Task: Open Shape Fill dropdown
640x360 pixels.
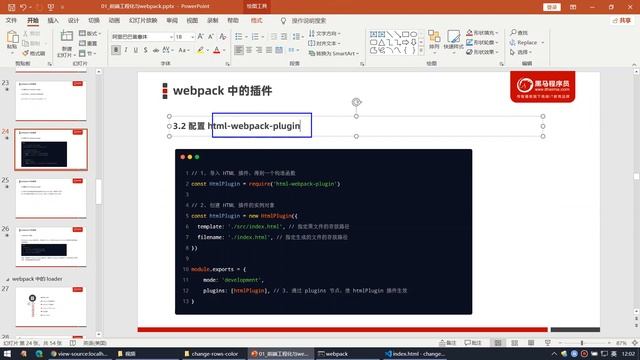Action: [498, 33]
